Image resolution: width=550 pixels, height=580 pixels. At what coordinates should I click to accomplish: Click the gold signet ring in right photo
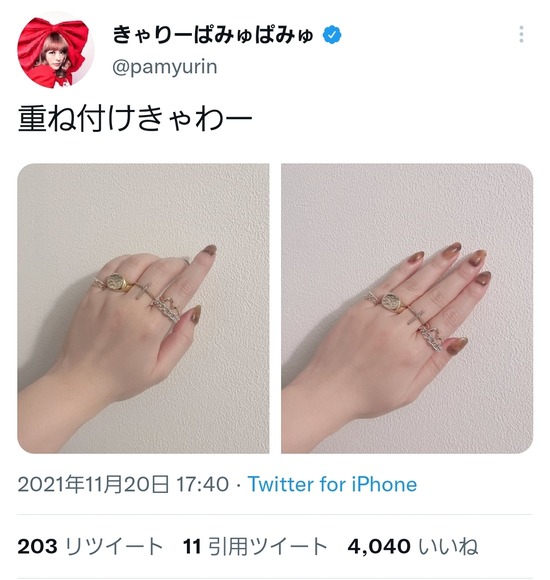point(393,303)
